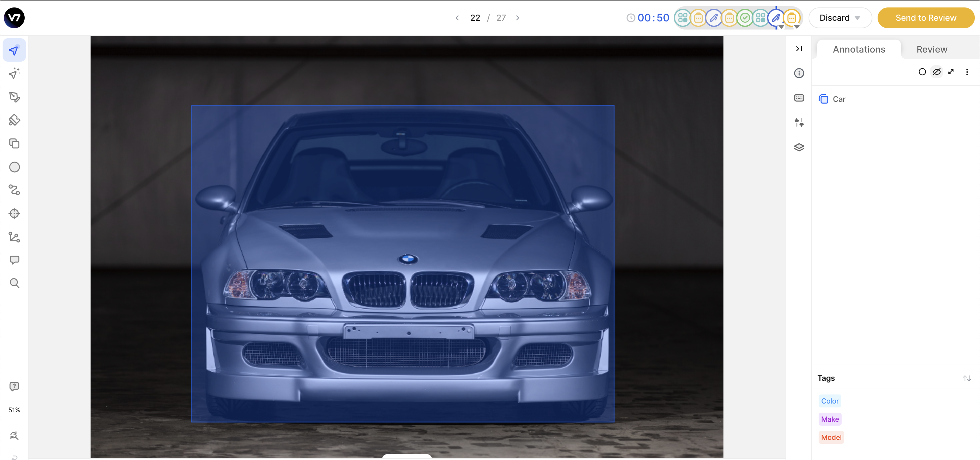Open the layers stack icon
The image size is (980, 460).
click(x=799, y=147)
